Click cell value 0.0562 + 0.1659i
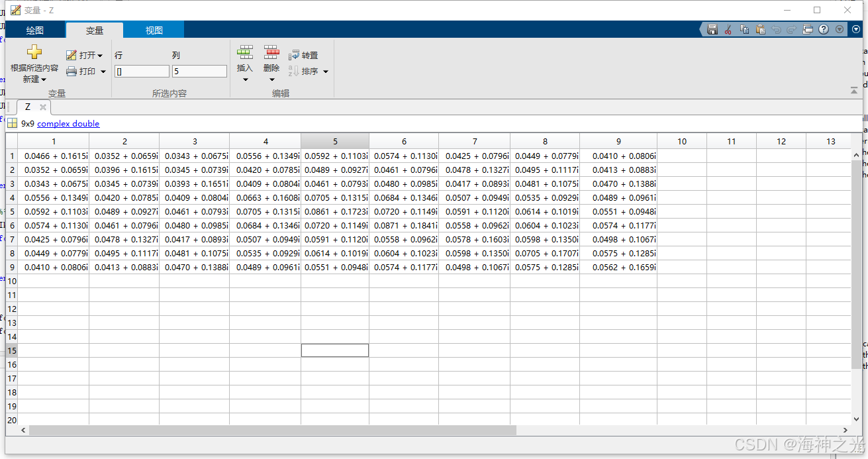 pos(618,267)
